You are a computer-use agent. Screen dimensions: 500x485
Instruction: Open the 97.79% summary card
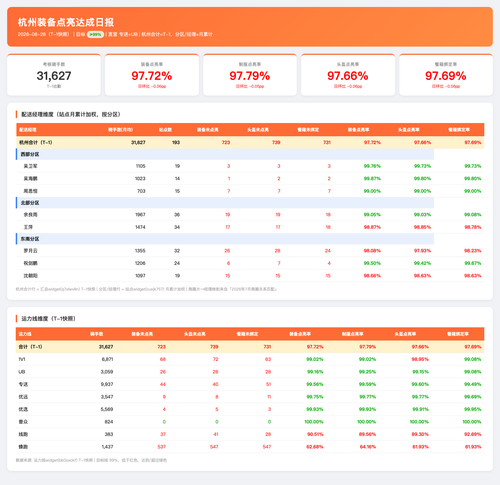coord(250,75)
